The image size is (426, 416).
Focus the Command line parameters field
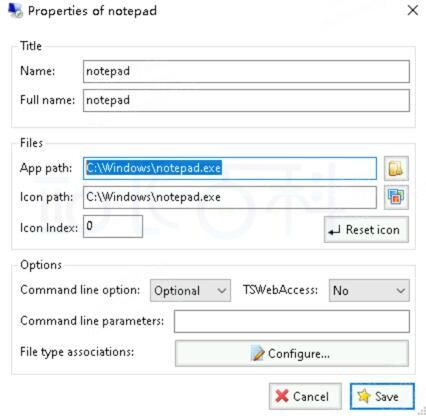(292, 321)
